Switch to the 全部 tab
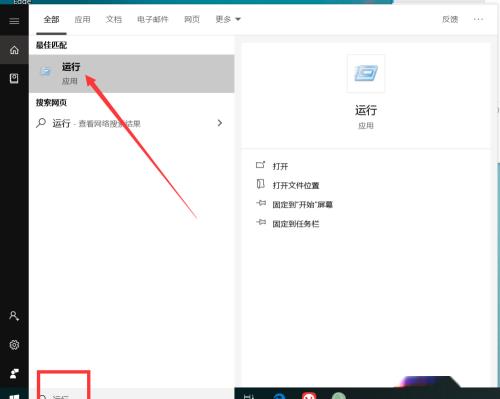 (x=51, y=20)
